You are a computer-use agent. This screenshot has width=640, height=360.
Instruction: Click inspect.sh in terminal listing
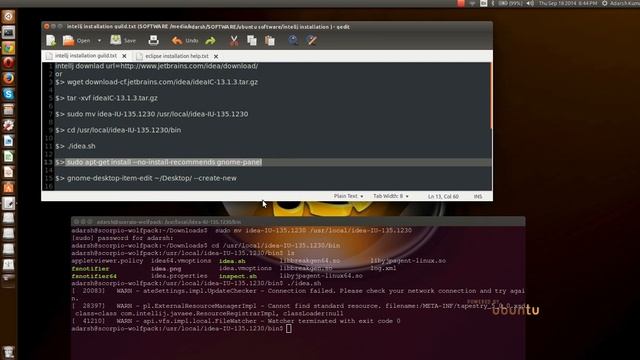[x=238, y=276]
